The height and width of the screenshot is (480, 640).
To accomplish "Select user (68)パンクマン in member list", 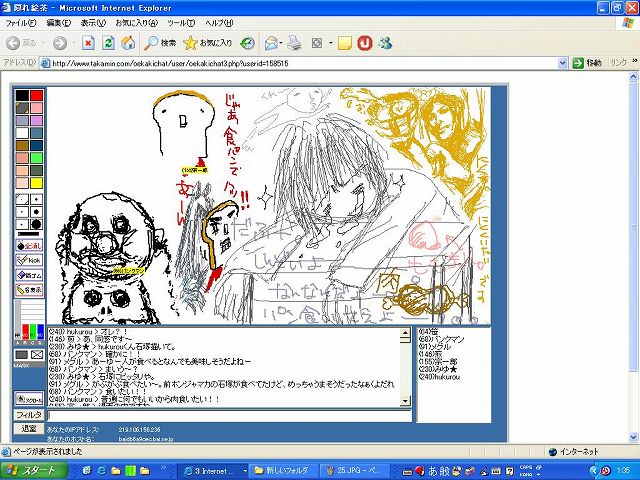I will 442,339.
